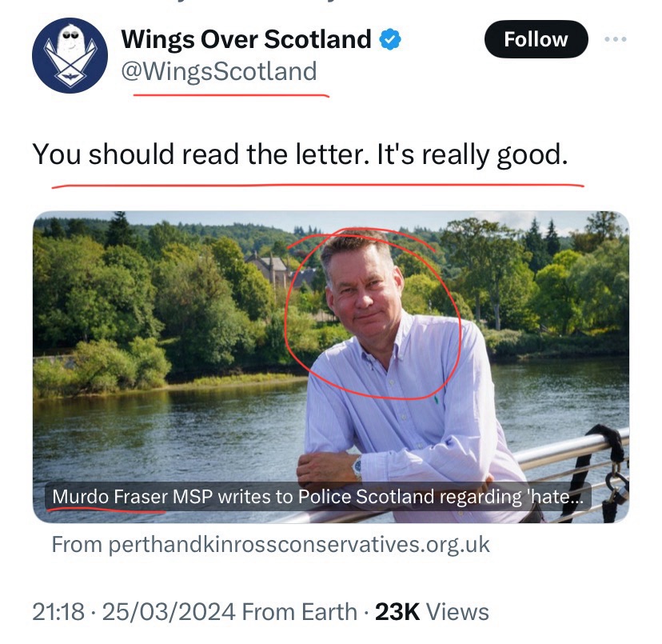Open the perthandkinrossconservatives.org.uk source link
Image resolution: width=662 pixels, height=644 pixels.
270,545
